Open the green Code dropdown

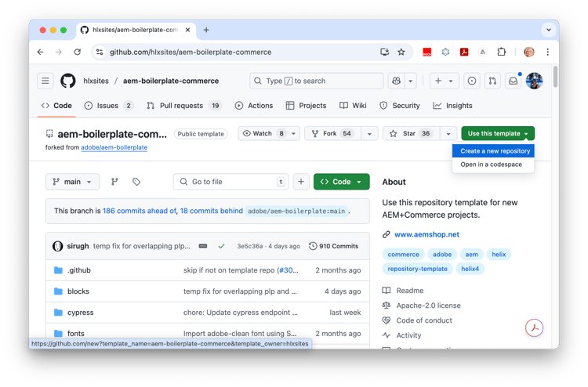click(341, 182)
